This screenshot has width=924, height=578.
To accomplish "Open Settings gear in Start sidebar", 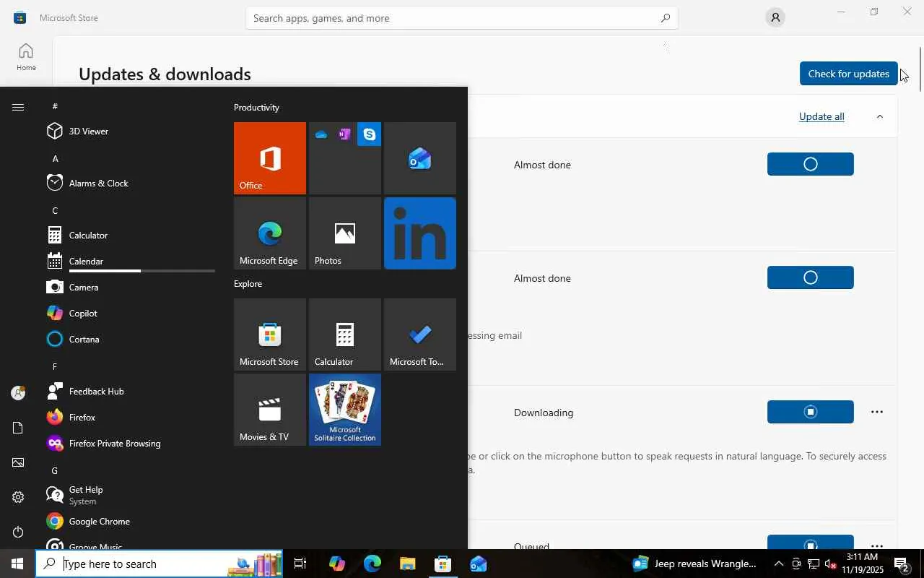I will pyautogui.click(x=18, y=497).
